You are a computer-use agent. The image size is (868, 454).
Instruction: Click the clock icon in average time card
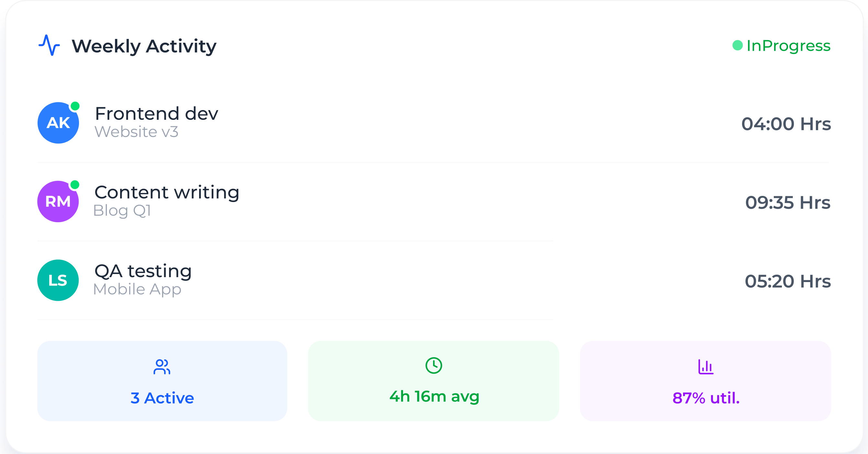(x=433, y=365)
